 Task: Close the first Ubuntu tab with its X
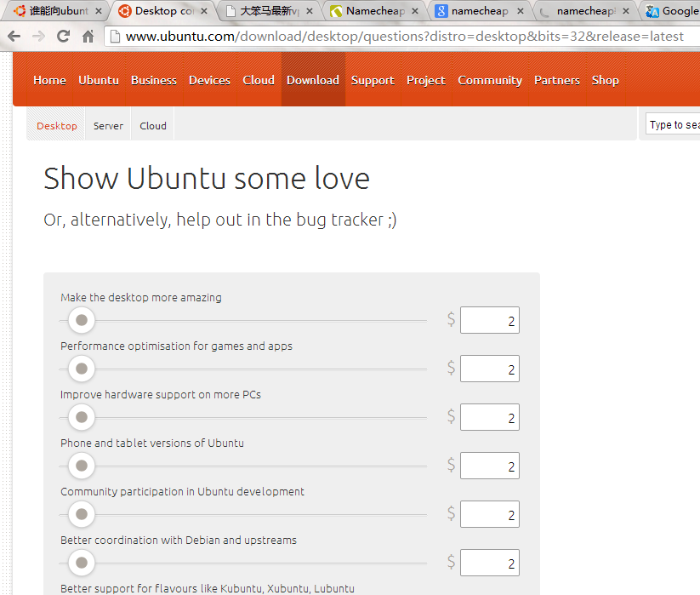pos(99,11)
